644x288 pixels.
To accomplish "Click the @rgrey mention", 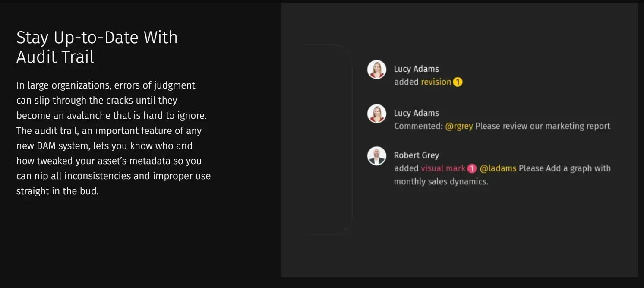I will 459,126.
